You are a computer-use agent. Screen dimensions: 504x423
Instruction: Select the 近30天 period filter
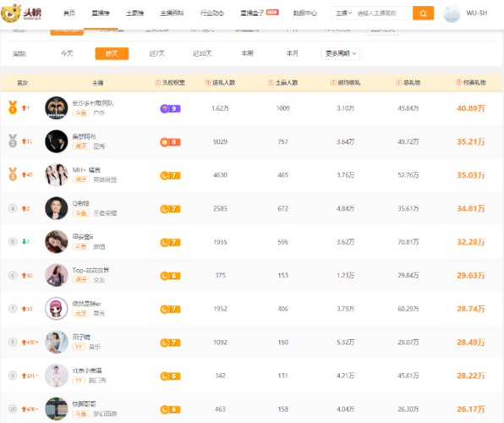tap(202, 53)
